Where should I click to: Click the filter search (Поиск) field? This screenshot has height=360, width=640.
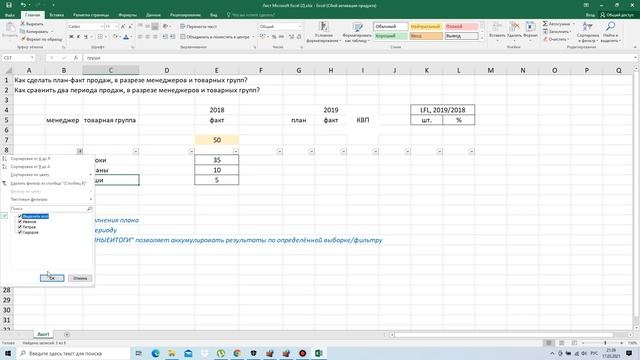(x=51, y=209)
